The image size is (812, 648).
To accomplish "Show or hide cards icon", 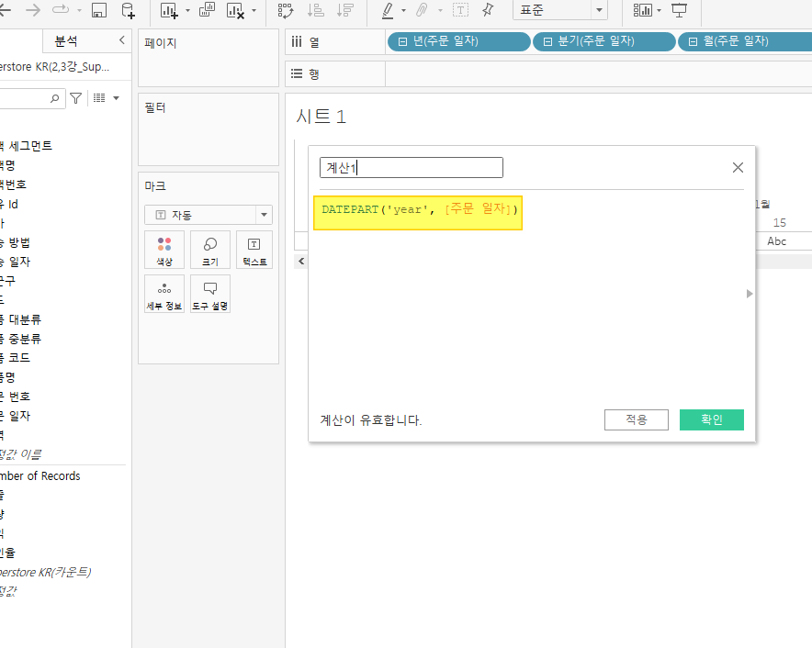I will pyautogui.click(x=643, y=10).
